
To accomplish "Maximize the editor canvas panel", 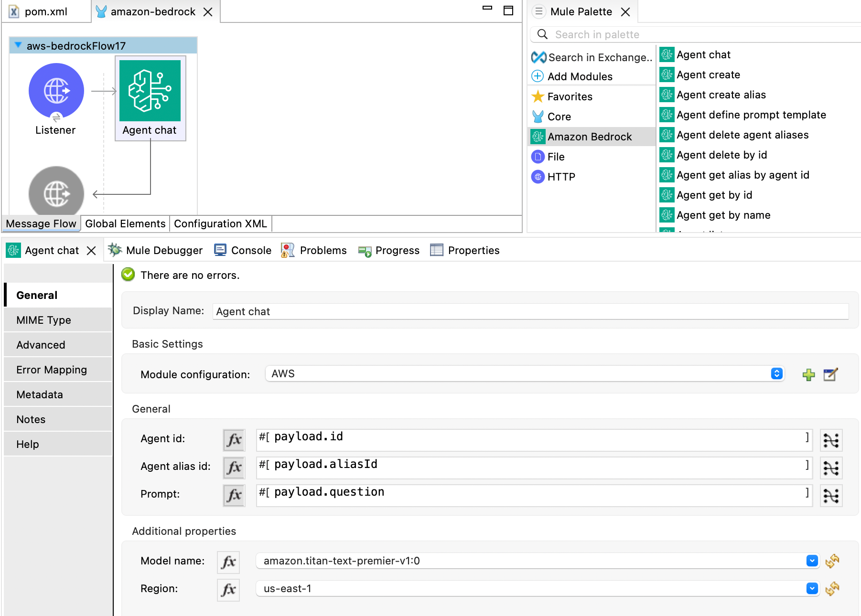I will click(508, 11).
